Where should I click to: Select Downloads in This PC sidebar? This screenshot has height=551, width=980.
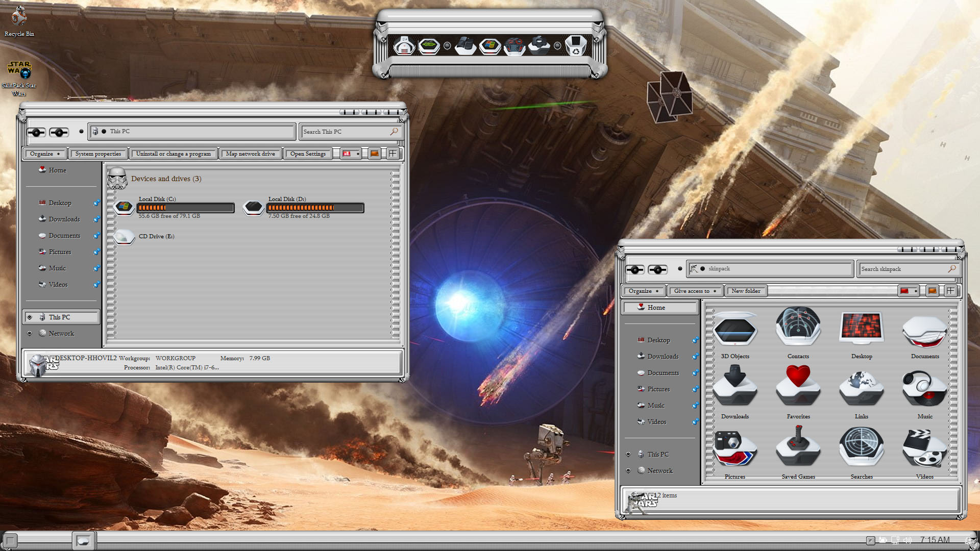click(64, 219)
